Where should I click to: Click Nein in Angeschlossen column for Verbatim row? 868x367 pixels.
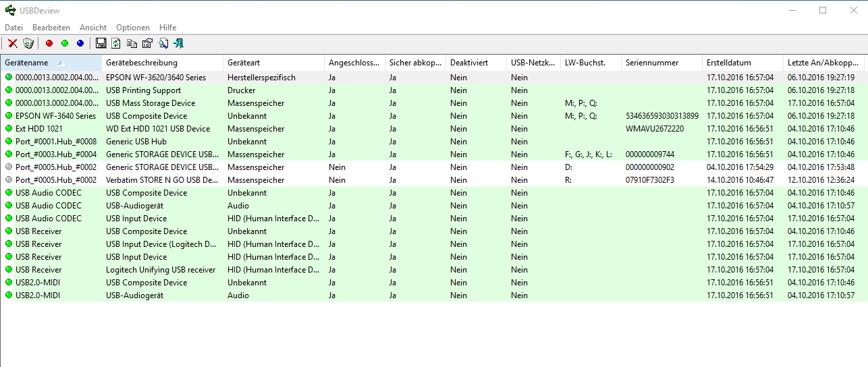pos(337,180)
